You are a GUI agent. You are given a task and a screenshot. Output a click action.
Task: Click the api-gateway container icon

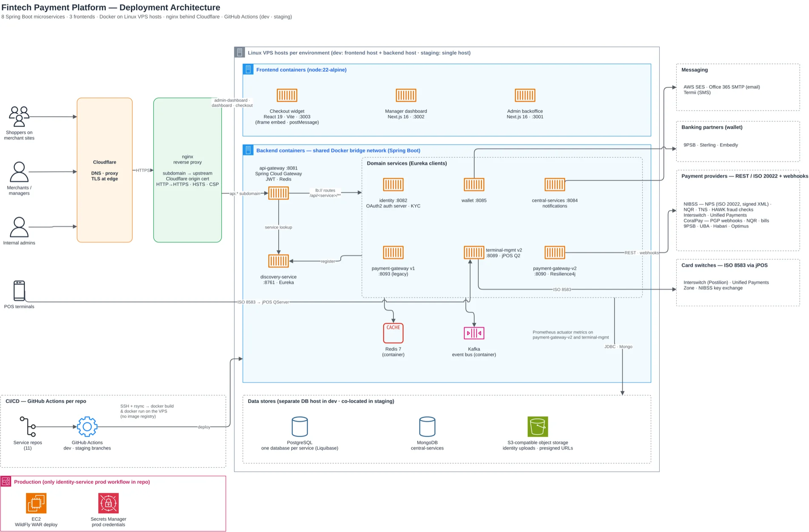click(279, 193)
